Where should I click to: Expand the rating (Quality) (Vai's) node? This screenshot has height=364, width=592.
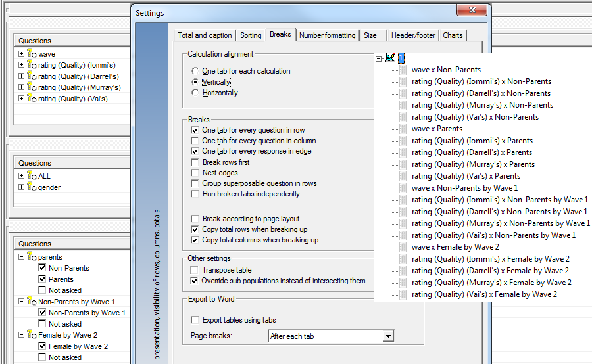point(22,98)
